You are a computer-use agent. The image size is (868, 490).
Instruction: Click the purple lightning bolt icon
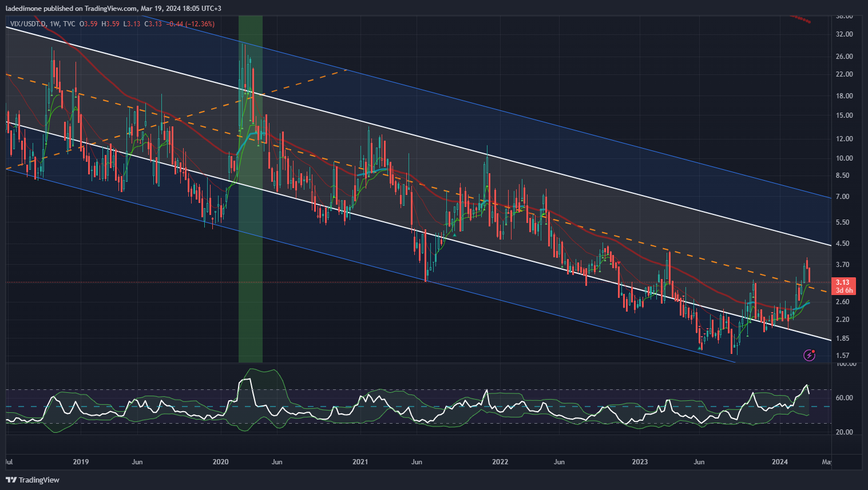click(810, 355)
